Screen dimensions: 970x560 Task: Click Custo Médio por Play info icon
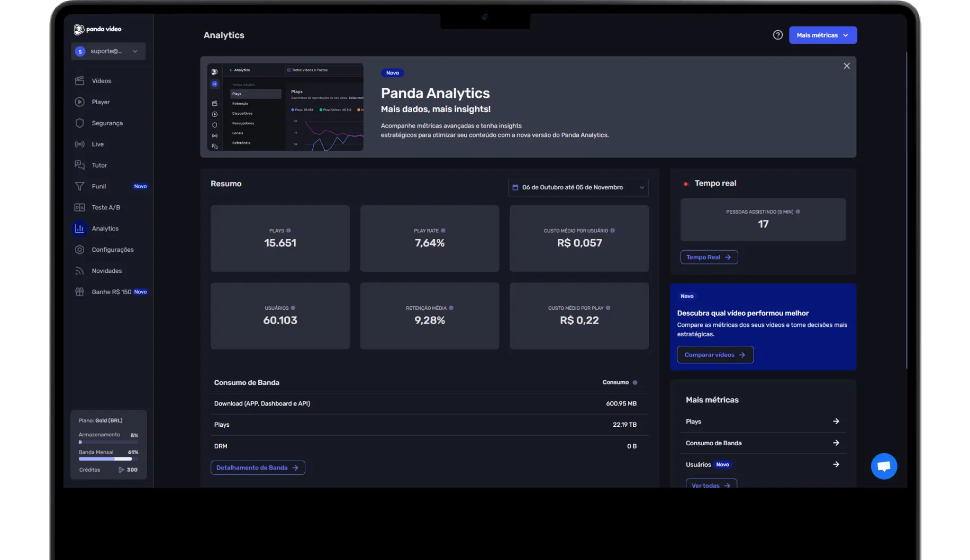coord(608,308)
